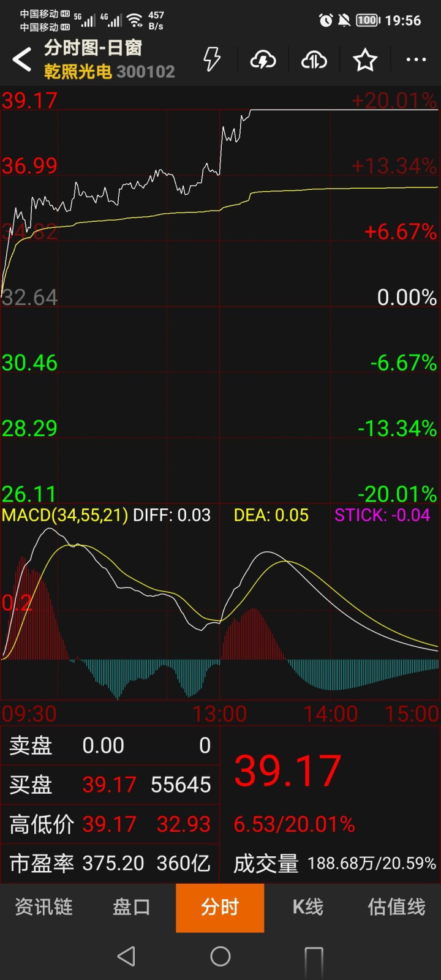Tap the cloud lightning icon
This screenshot has width=441, height=980.
(263, 60)
